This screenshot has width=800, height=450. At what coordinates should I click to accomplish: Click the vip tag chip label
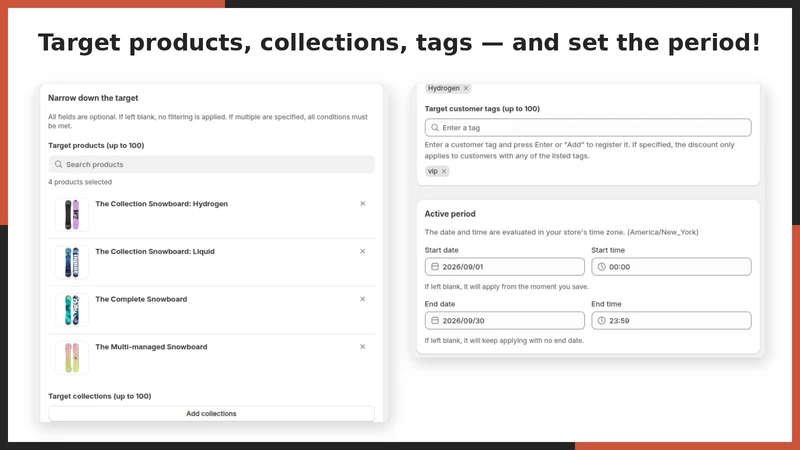433,171
